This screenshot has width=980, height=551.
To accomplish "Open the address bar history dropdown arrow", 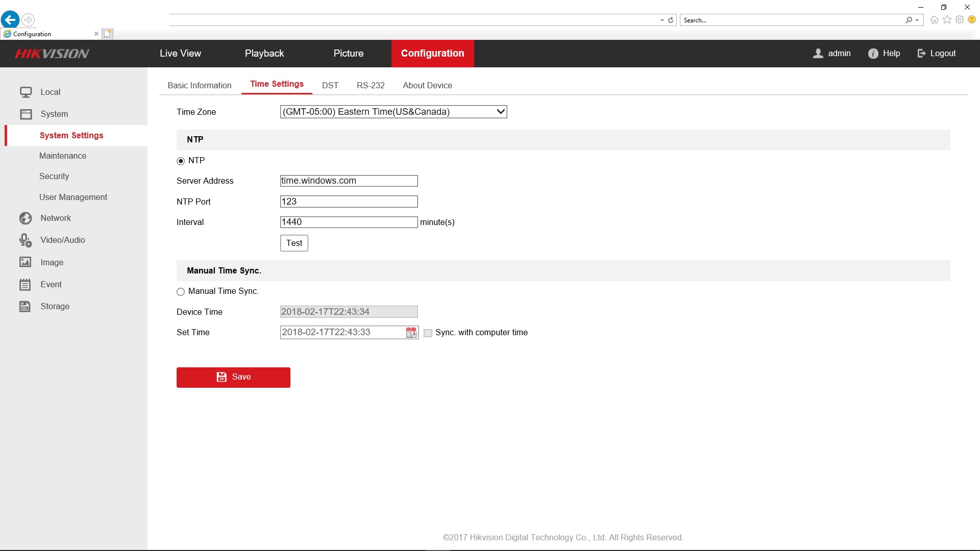I will pos(662,20).
